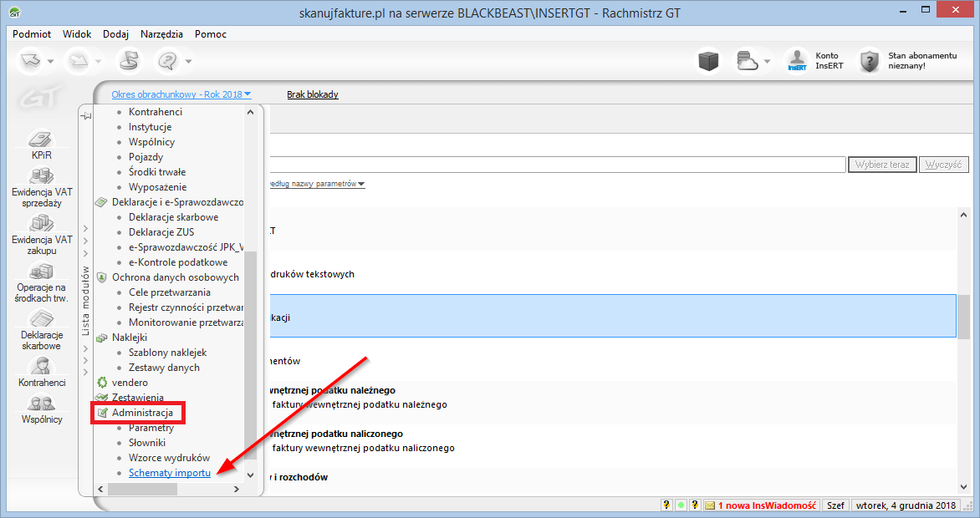
Task: Open the Narzędzia menu
Action: [161, 33]
